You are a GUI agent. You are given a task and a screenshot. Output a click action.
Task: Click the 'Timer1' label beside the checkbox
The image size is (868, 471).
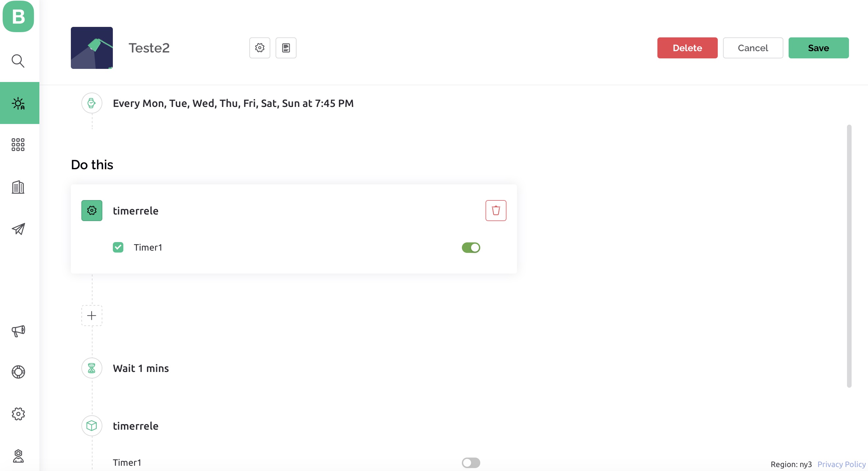148,248
